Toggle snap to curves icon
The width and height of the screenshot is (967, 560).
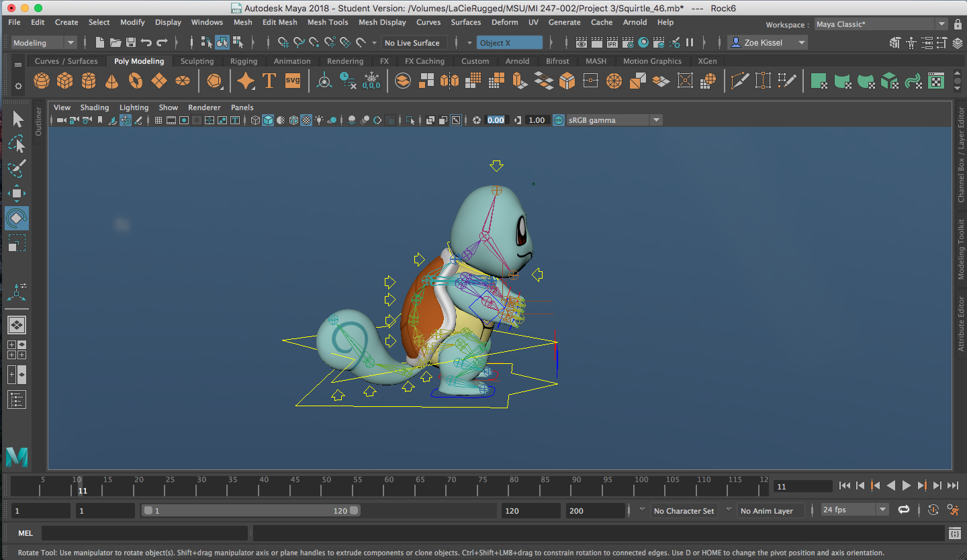pyautogui.click(x=299, y=42)
